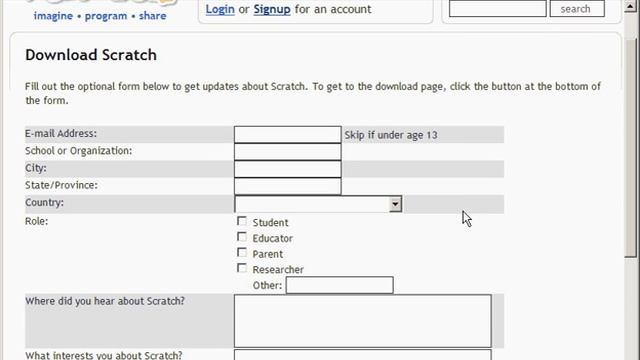Open the Country dropdown arrow
This screenshot has height=360, width=640.
pyautogui.click(x=395, y=204)
